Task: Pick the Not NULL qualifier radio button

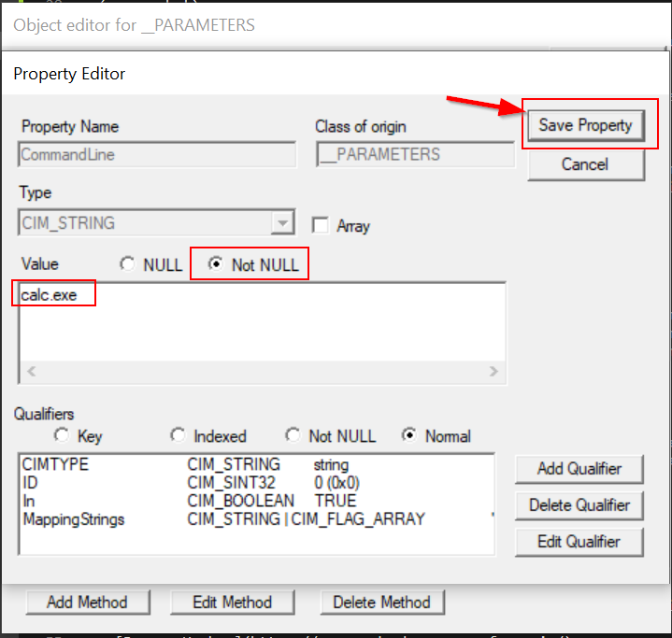Action: 293,435
